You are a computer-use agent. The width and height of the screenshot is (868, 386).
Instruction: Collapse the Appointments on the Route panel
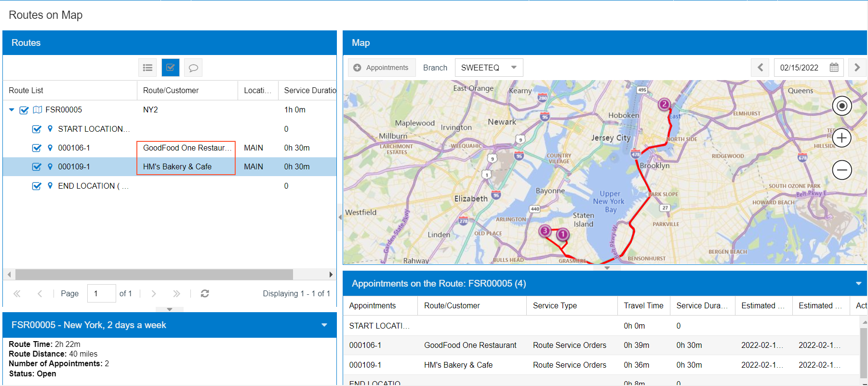[858, 284]
